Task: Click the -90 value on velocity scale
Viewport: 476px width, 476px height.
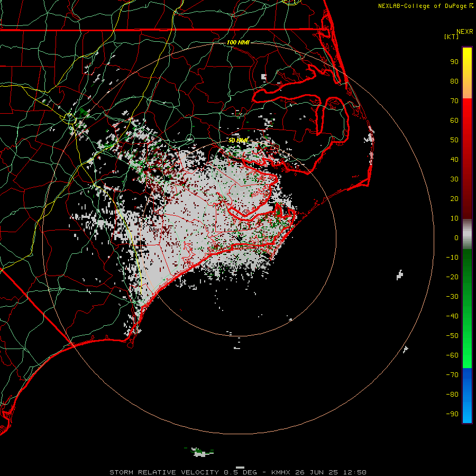Action: coord(452,414)
